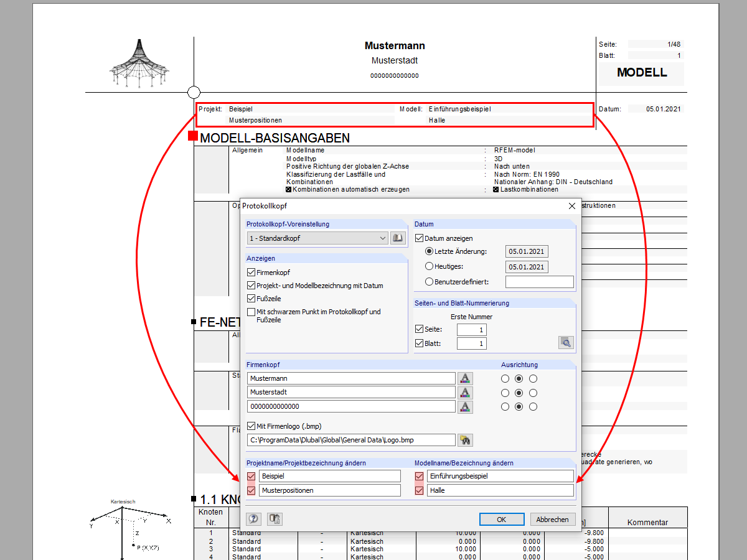Browse for company logo file

[465, 440]
